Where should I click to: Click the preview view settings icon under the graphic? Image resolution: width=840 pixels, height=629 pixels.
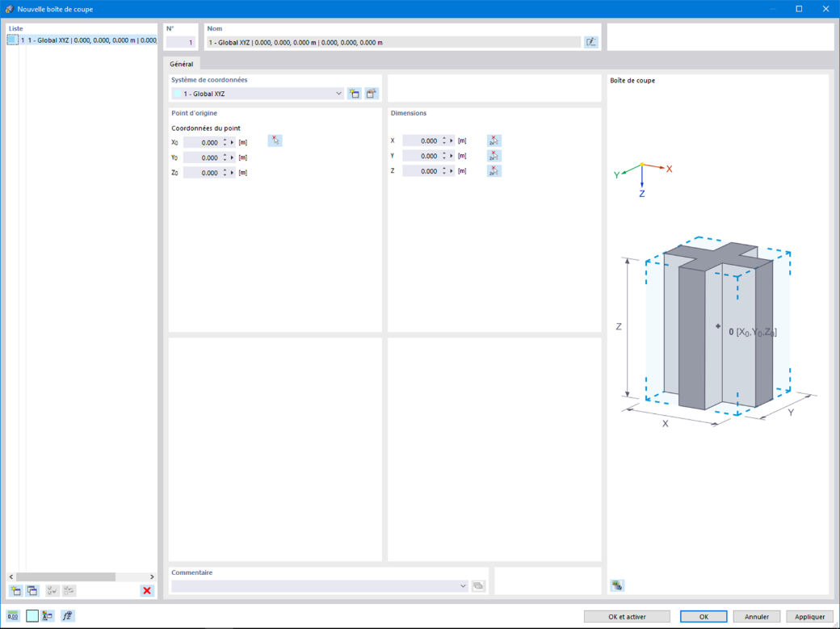[x=617, y=585]
